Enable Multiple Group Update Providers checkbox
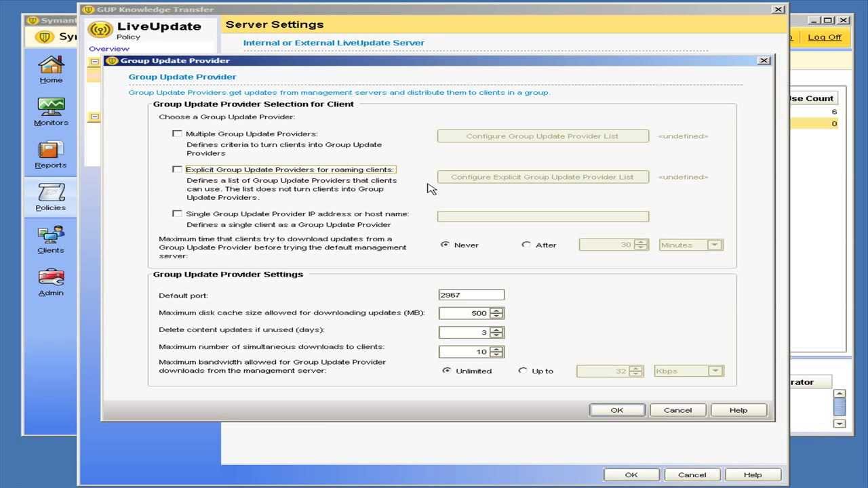 tap(177, 134)
